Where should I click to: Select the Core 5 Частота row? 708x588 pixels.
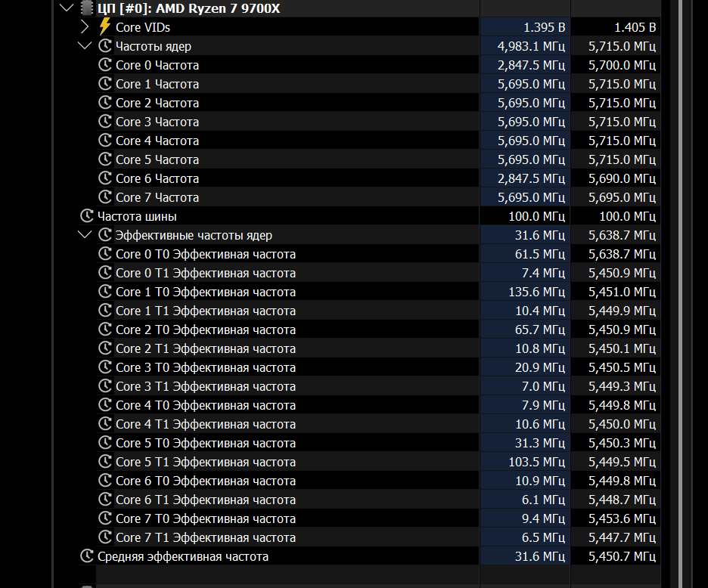pos(378,159)
